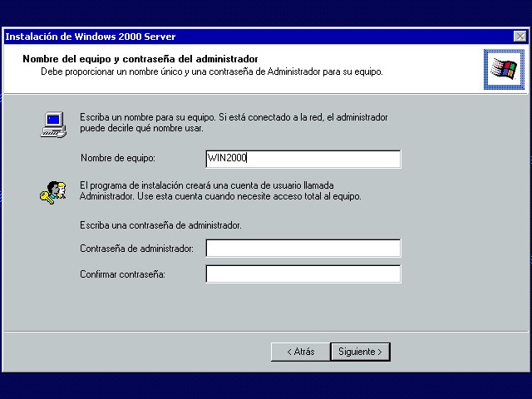This screenshot has width=532, height=399.
Task: Click the computer icon beside name instructions
Action: coord(53,125)
